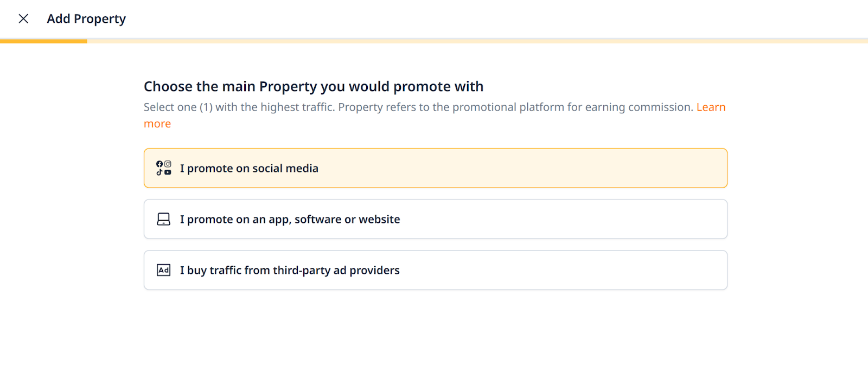Click the orange 'more' link on second line
The image size is (868, 392).
pyautogui.click(x=157, y=124)
